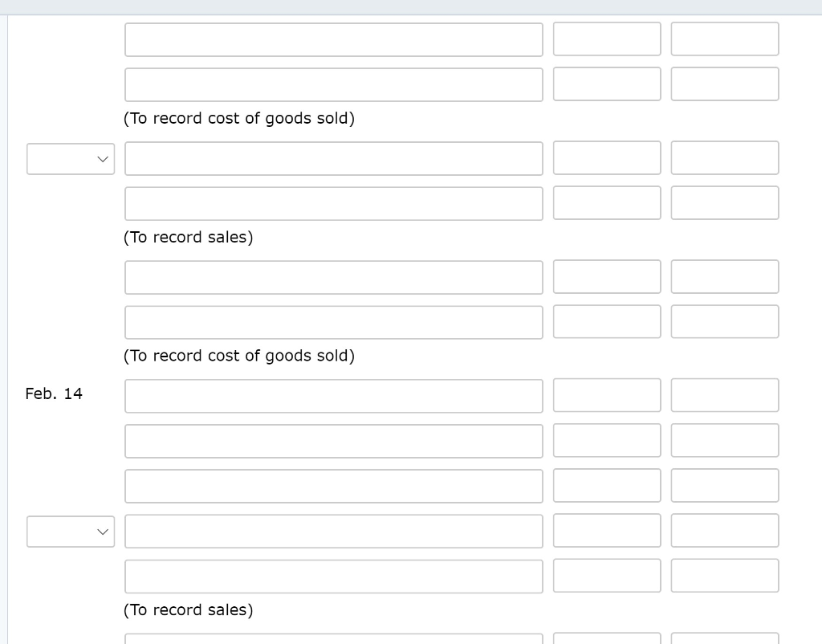Click the first account title field for Feb. 14
The width and height of the screenshot is (822, 644).
[x=334, y=395]
